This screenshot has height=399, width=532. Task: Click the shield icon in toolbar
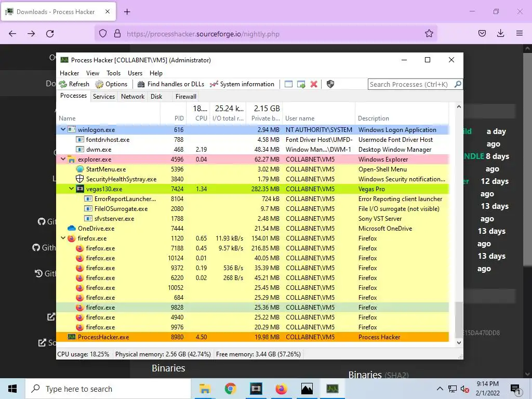pyautogui.click(x=330, y=84)
